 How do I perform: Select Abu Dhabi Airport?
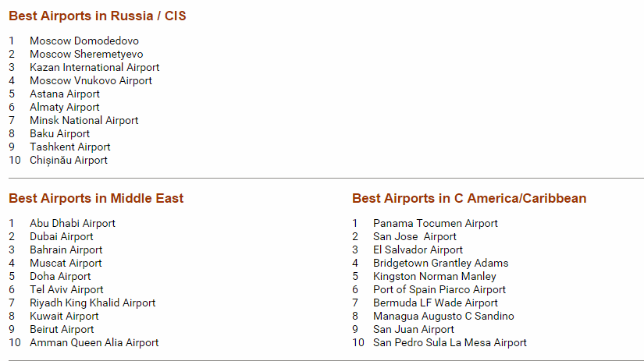click(x=73, y=224)
